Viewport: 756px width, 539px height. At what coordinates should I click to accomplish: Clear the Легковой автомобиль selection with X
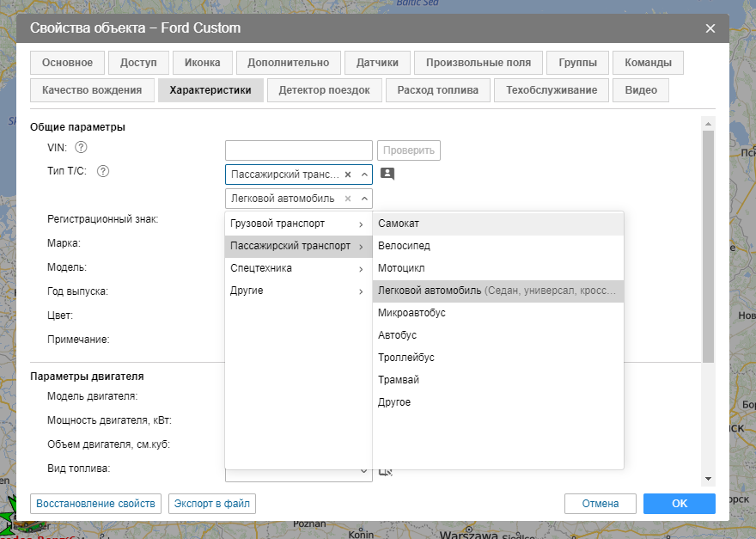[x=348, y=199]
